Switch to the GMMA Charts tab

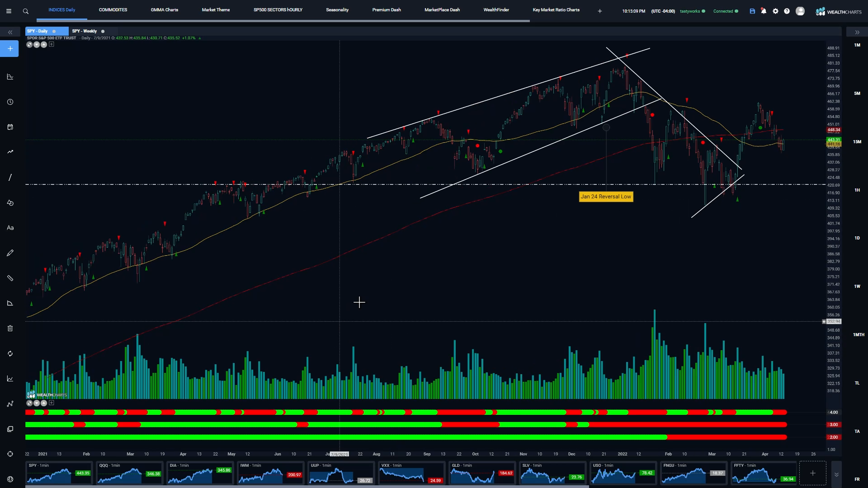coord(165,10)
